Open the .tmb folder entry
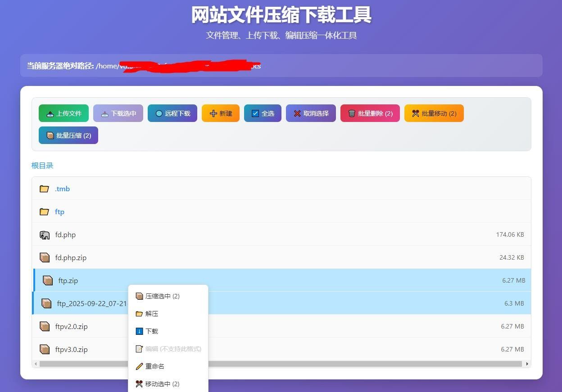The width and height of the screenshot is (562, 392). pos(62,189)
